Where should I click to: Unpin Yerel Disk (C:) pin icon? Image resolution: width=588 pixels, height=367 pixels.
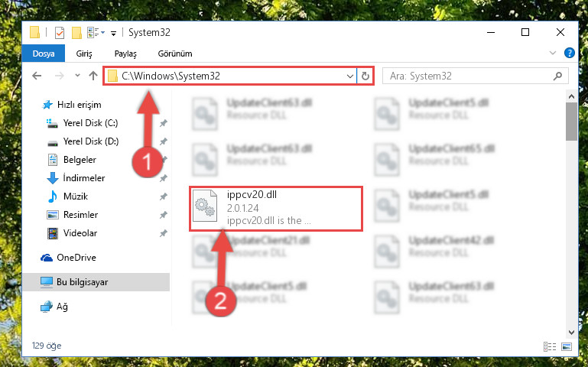[x=163, y=123]
